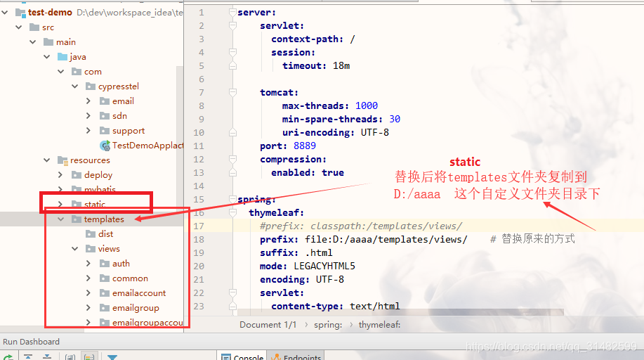Toggle code folding at the server: line

tap(232, 13)
